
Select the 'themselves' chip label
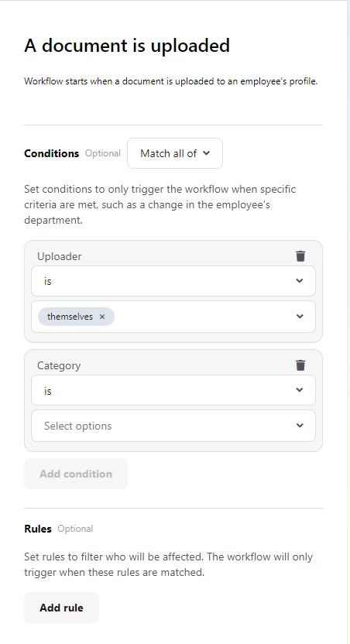[70, 317]
